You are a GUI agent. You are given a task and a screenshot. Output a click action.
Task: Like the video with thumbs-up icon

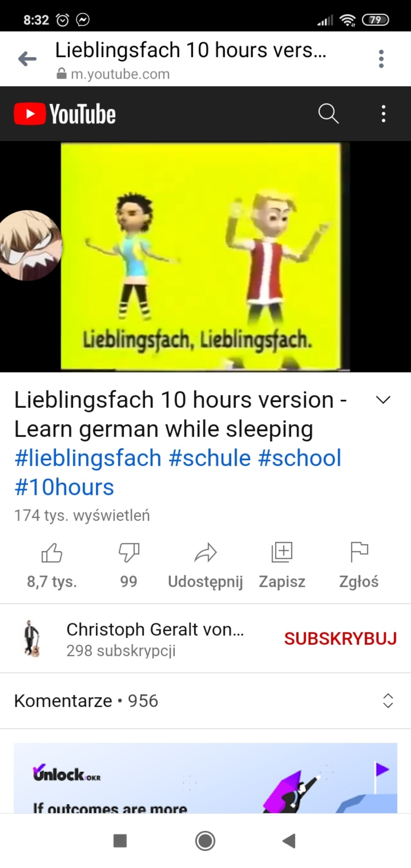[52, 552]
